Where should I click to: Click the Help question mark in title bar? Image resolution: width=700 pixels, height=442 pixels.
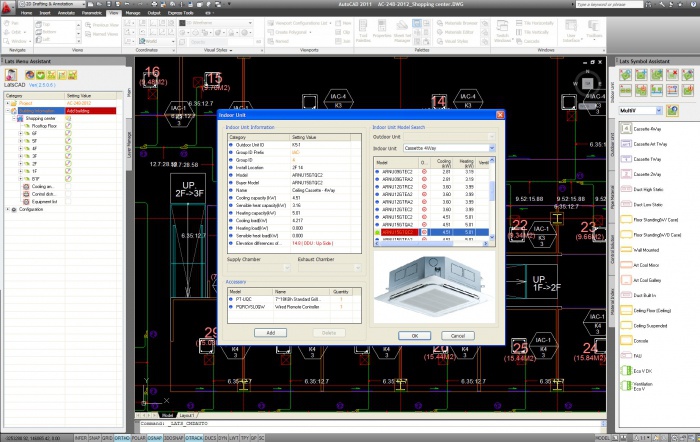click(691, 4)
